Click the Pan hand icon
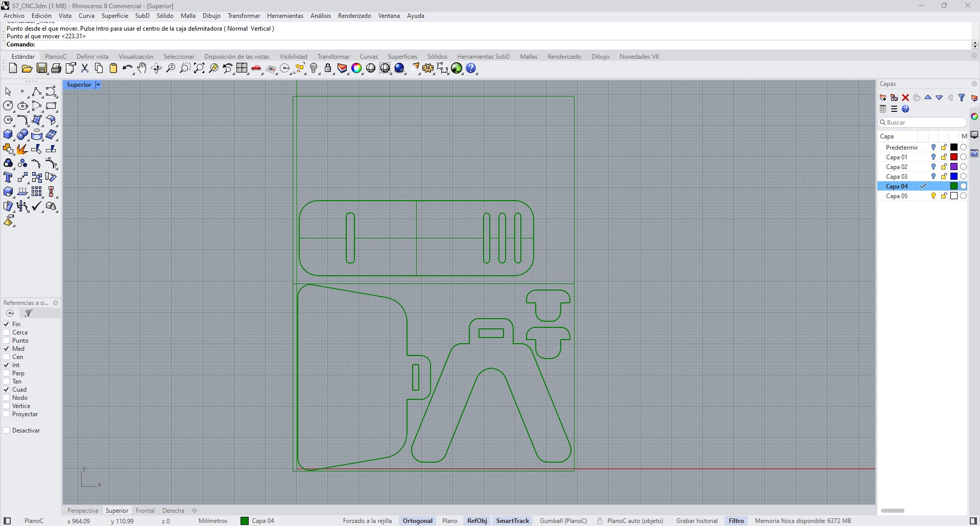980x526 pixels. [x=142, y=68]
